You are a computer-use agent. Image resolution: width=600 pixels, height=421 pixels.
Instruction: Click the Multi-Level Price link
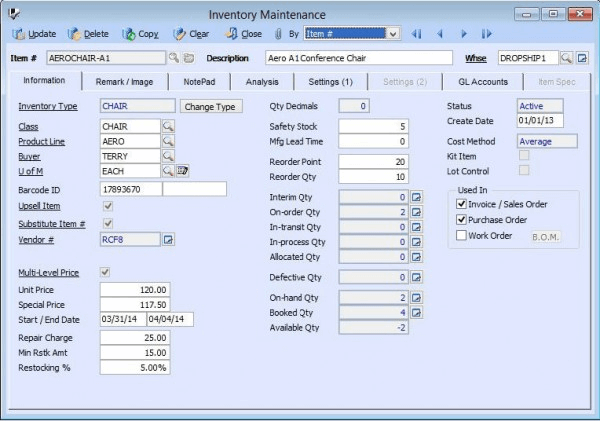(x=49, y=273)
